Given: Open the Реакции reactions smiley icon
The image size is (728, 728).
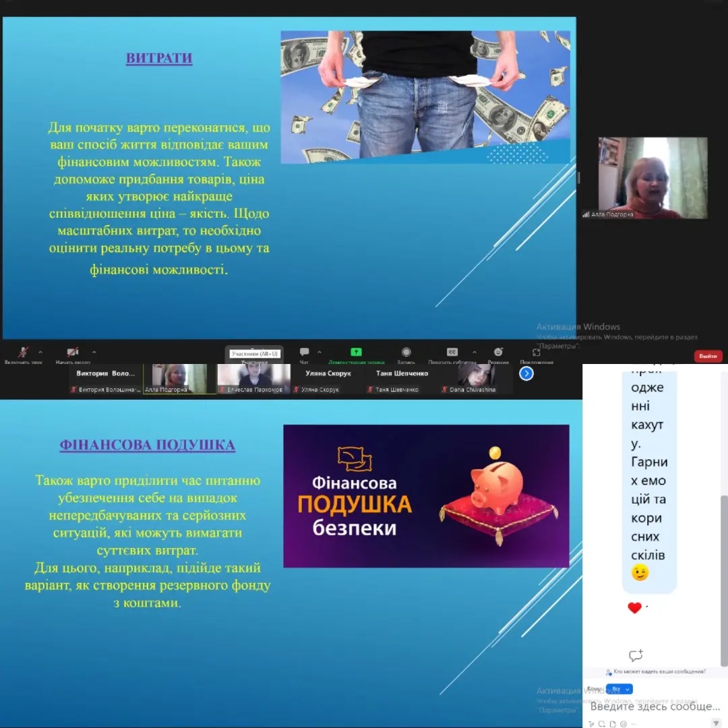Looking at the screenshot, I should click(x=498, y=353).
